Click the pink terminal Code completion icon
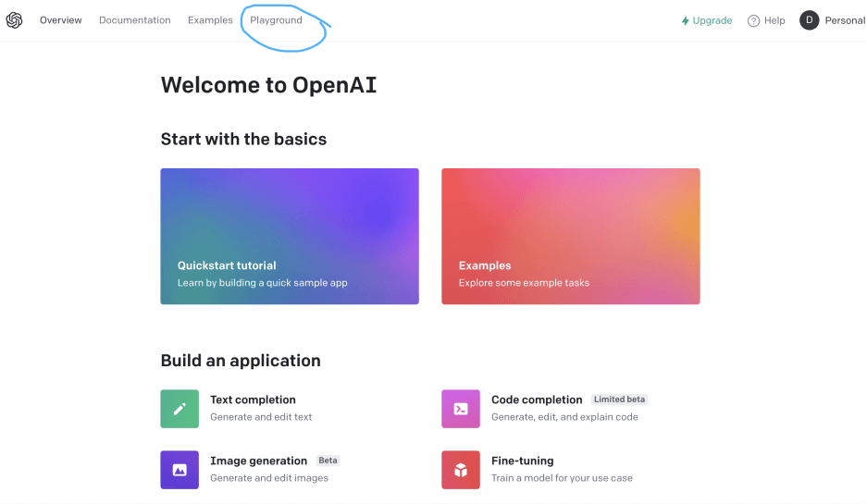The height and width of the screenshot is (504, 867). click(461, 409)
